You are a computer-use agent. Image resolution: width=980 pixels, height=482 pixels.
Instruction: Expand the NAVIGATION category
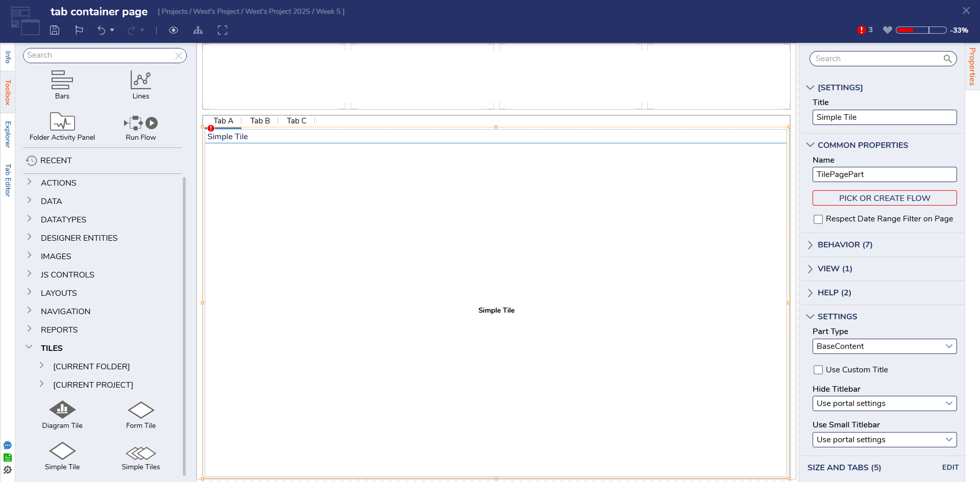point(29,311)
